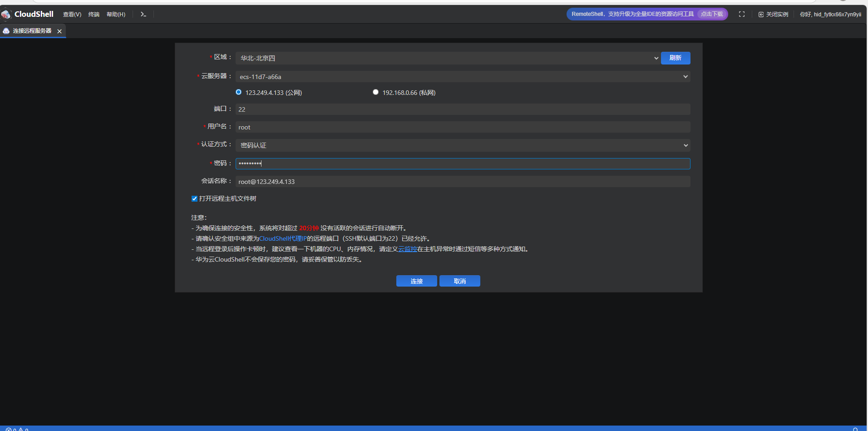Open the 区域 region dropdown

[448, 58]
